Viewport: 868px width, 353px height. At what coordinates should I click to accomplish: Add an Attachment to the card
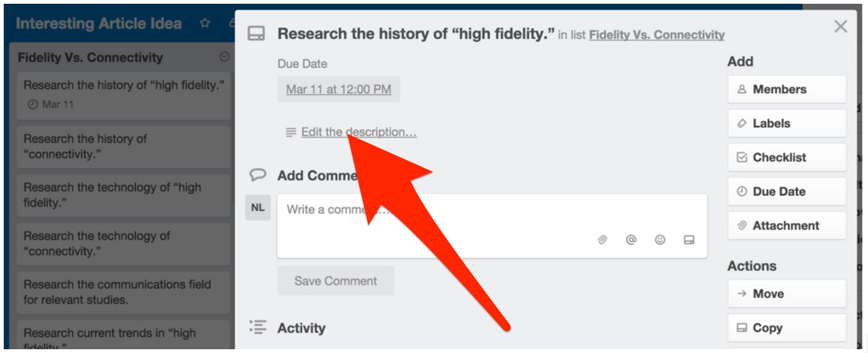click(786, 226)
